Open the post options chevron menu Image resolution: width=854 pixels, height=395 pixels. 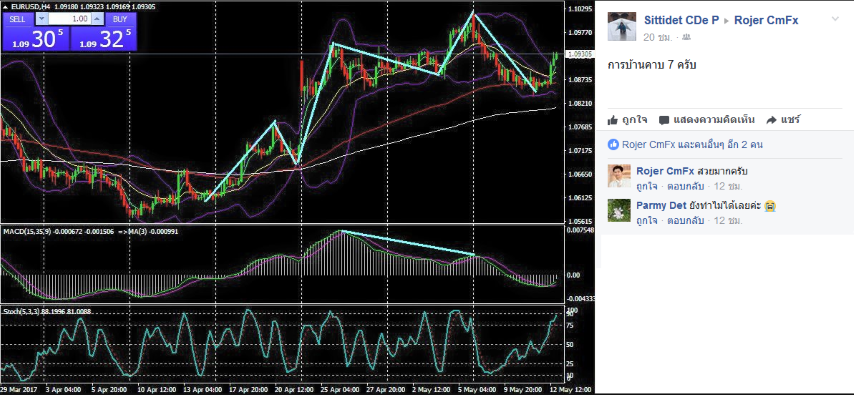[x=835, y=20]
